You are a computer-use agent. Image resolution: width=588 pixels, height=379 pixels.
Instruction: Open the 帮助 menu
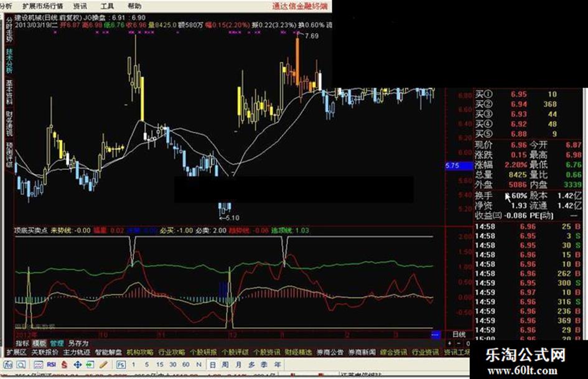click(134, 6)
